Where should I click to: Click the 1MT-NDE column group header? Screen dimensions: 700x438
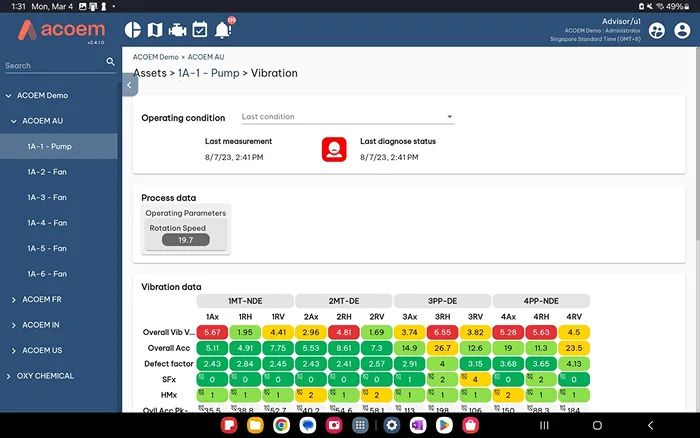click(245, 301)
